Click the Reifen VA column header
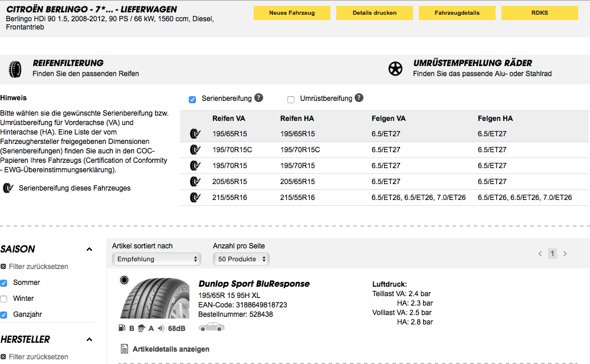The image size is (590, 364). (229, 119)
